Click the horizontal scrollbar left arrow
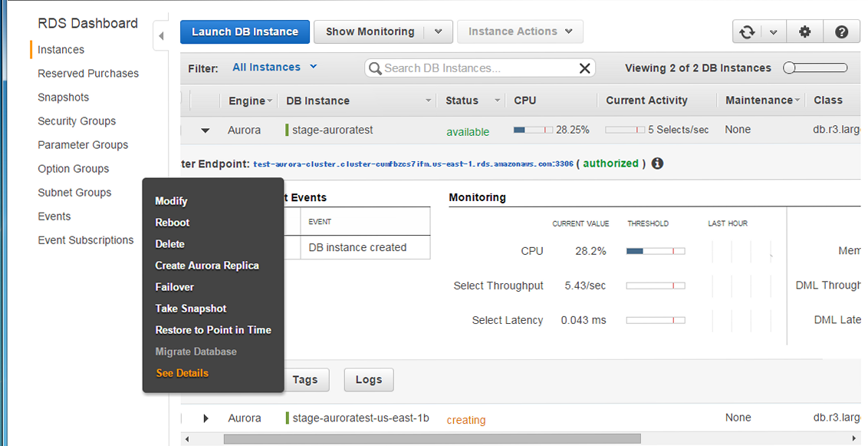Screen dimensions: 868x446 pos(187,439)
